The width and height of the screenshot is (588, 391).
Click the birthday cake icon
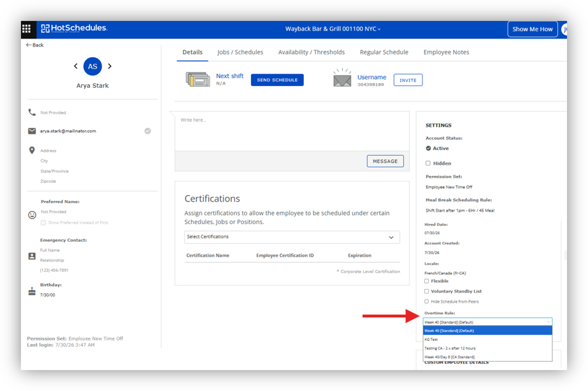coord(32,292)
